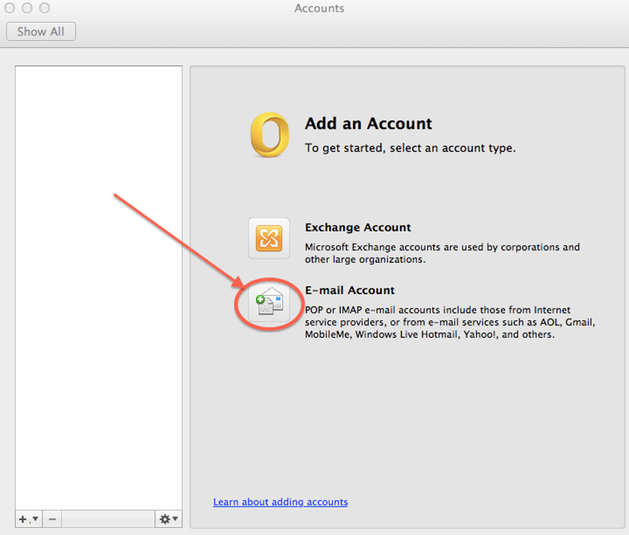
Task: Click the Accounts window title
Action: pos(319,8)
